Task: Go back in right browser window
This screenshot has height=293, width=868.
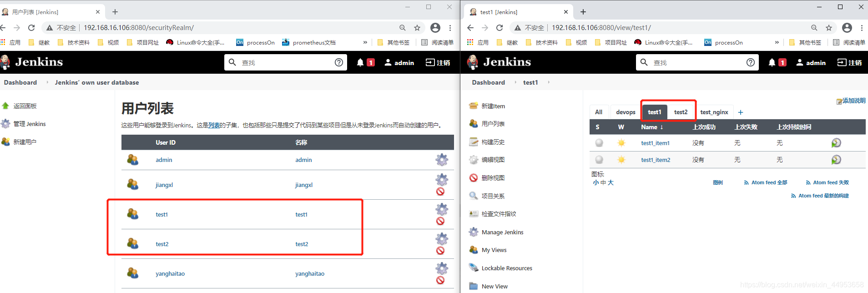Action: (470, 28)
